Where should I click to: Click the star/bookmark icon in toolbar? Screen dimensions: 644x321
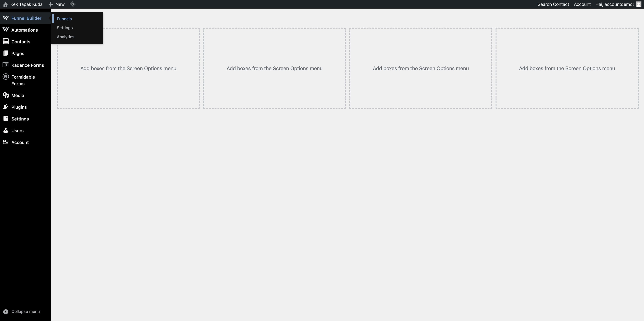point(73,4)
